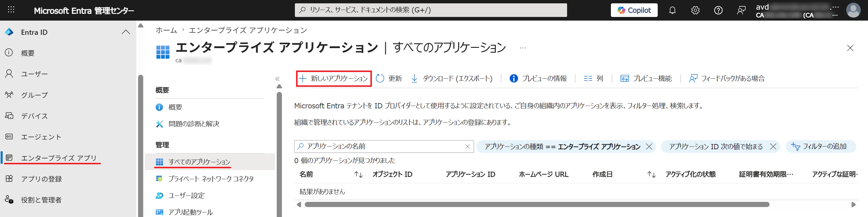Viewport: 868px width, 217px height.
Task: Click the アプリケーション ID column header
Action: pyautogui.click(x=470, y=174)
